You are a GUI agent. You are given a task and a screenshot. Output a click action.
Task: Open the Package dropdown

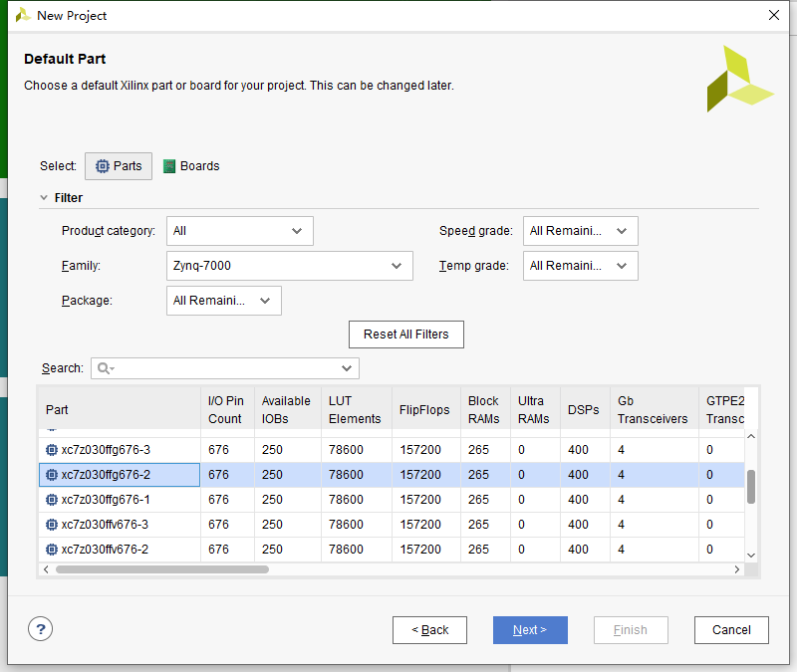pos(224,301)
